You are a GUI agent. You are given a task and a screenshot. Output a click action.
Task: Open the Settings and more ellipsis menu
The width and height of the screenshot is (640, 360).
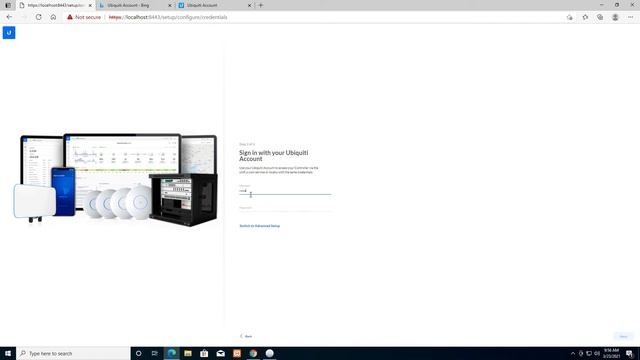[x=631, y=17]
